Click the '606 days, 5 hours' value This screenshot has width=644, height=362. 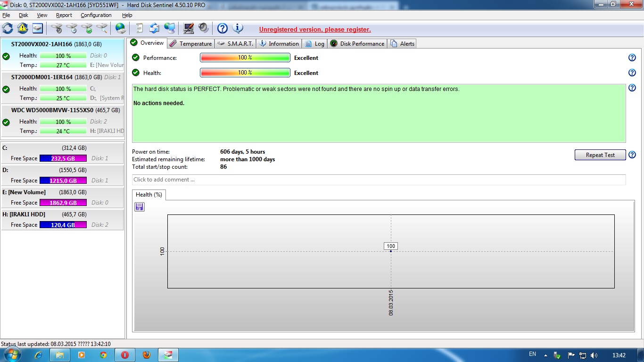(x=243, y=152)
